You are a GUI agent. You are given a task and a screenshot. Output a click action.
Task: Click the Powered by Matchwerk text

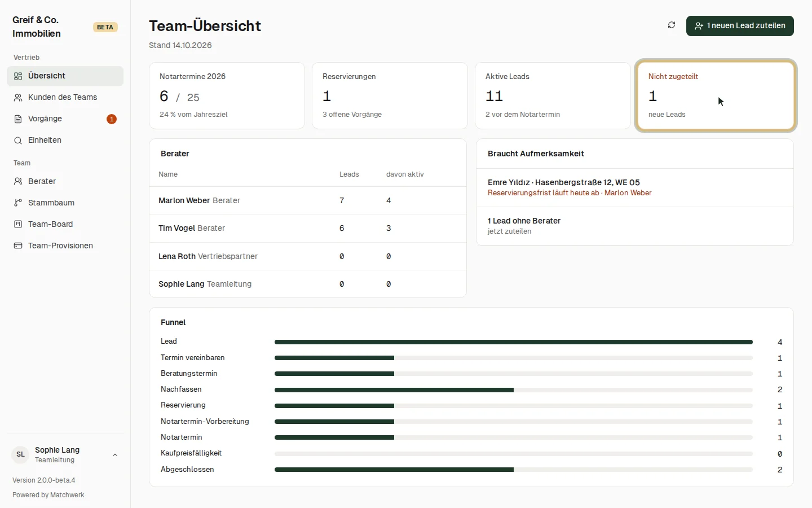point(48,495)
